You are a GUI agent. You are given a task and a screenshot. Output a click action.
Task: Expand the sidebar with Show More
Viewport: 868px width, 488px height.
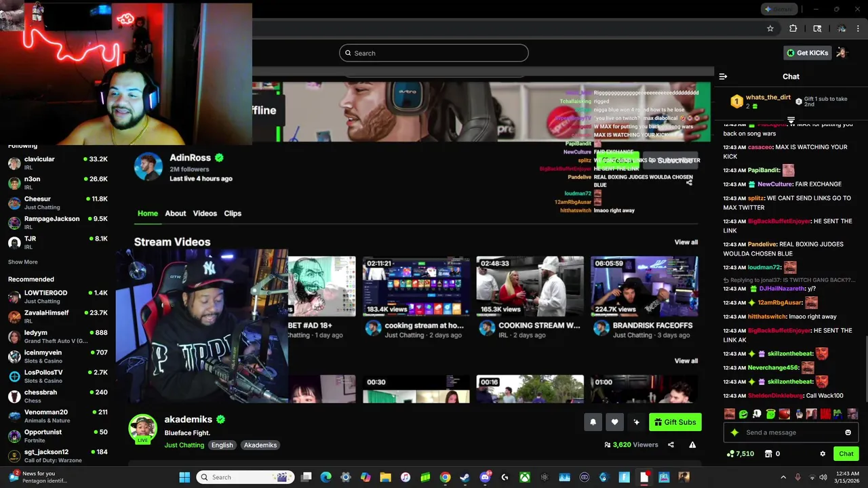coord(23,262)
